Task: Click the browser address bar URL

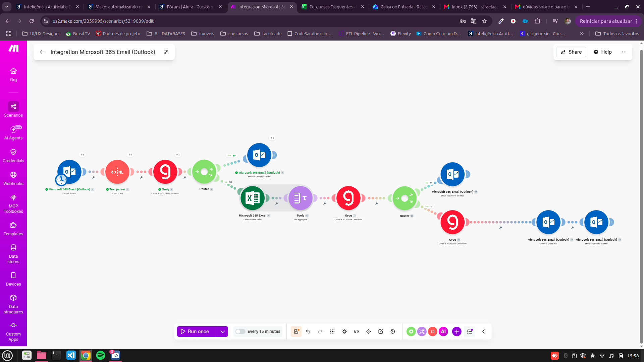Action: pos(103,21)
